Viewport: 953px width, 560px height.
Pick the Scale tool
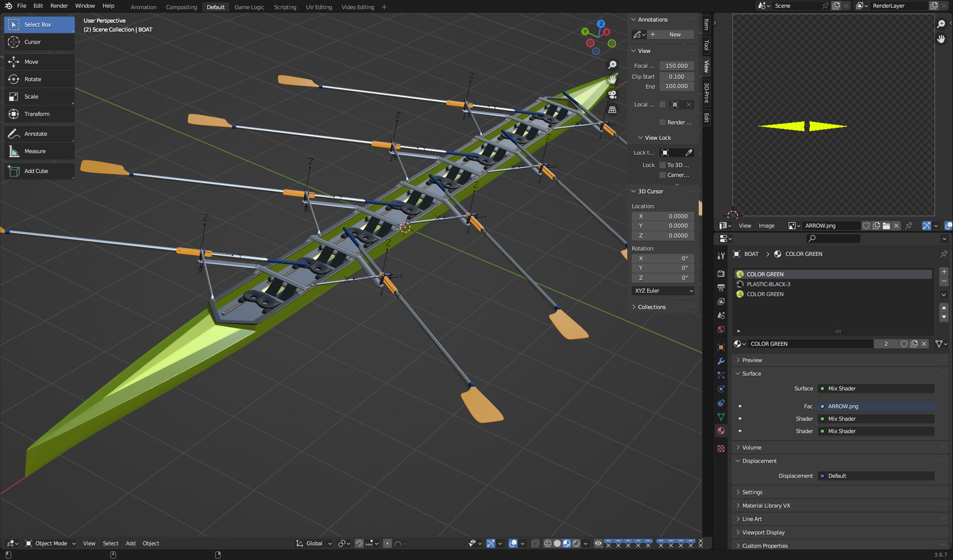pos(39,96)
